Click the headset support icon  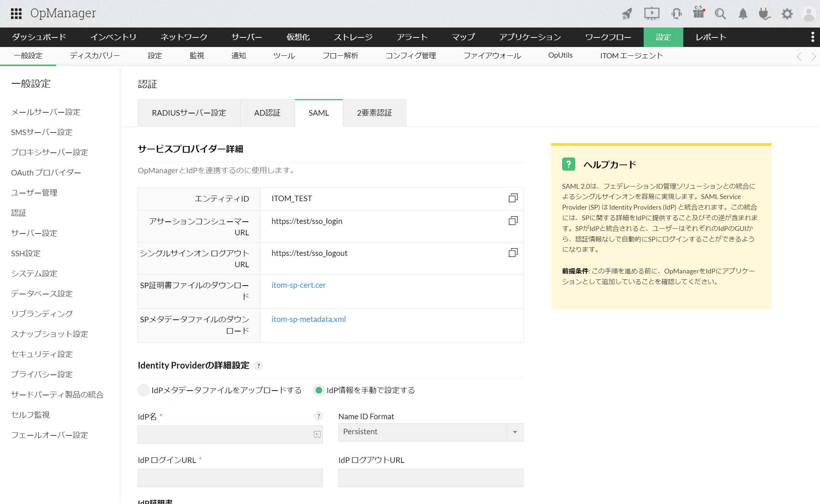pyautogui.click(x=676, y=14)
